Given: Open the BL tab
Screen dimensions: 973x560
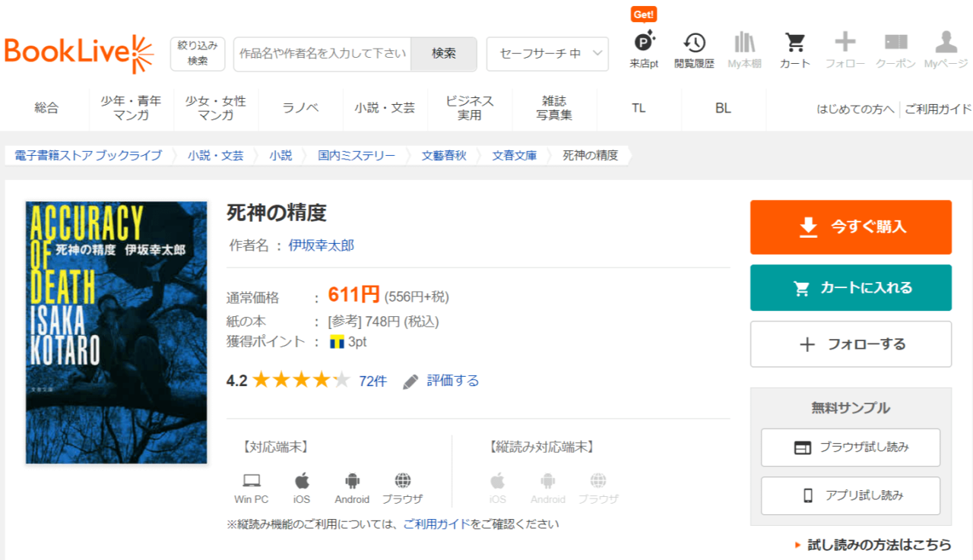Looking at the screenshot, I should click(723, 108).
